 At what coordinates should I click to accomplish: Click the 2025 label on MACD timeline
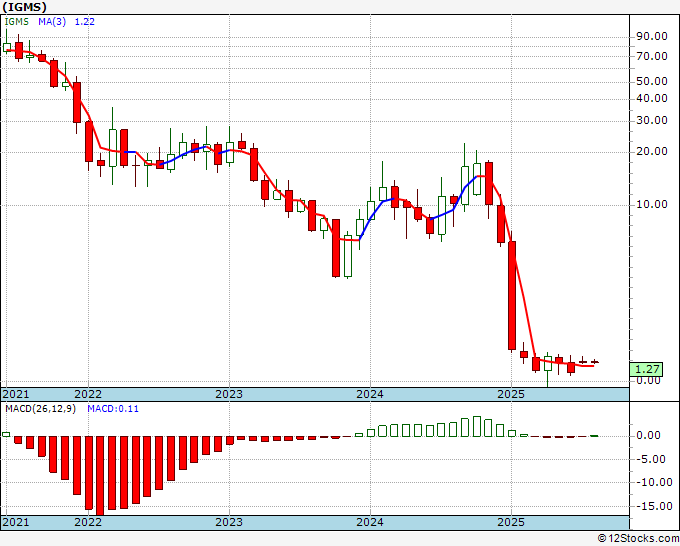click(x=511, y=522)
